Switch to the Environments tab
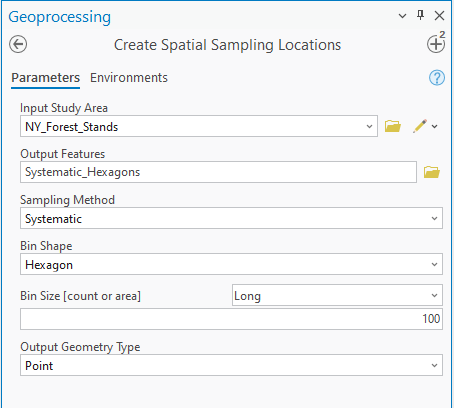The image size is (454, 408). [129, 78]
